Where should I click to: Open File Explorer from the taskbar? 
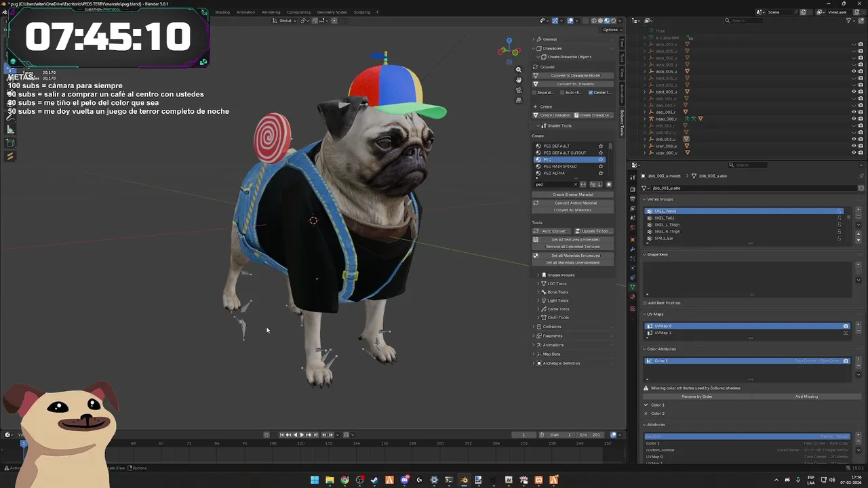click(330, 480)
